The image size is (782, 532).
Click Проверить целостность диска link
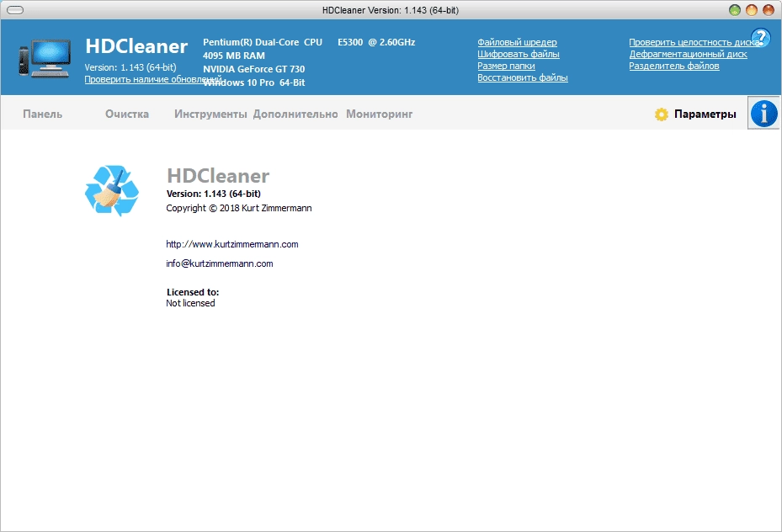tap(694, 42)
